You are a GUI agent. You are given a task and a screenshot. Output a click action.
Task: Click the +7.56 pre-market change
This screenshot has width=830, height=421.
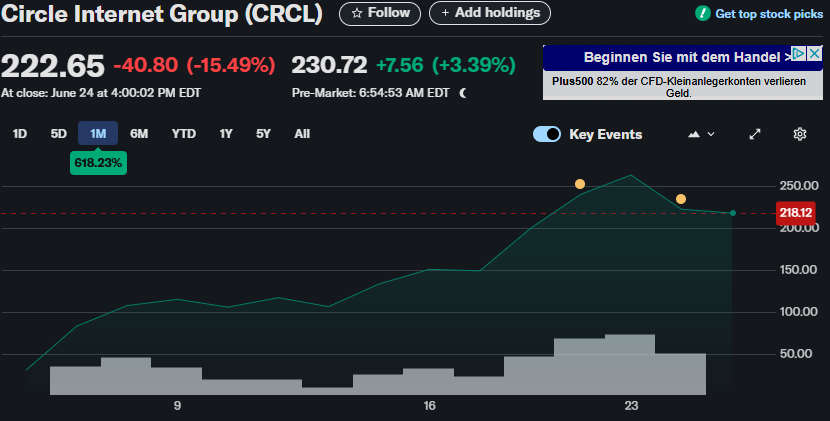[400, 65]
